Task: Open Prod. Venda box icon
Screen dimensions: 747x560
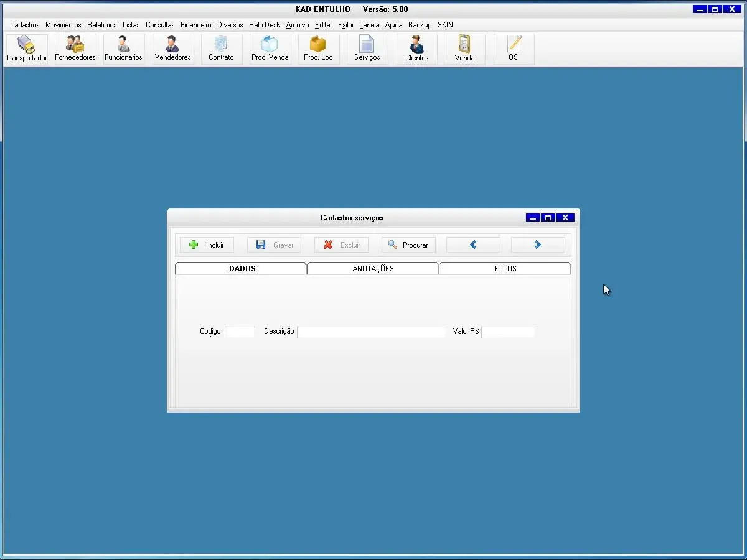Action: [x=270, y=49]
